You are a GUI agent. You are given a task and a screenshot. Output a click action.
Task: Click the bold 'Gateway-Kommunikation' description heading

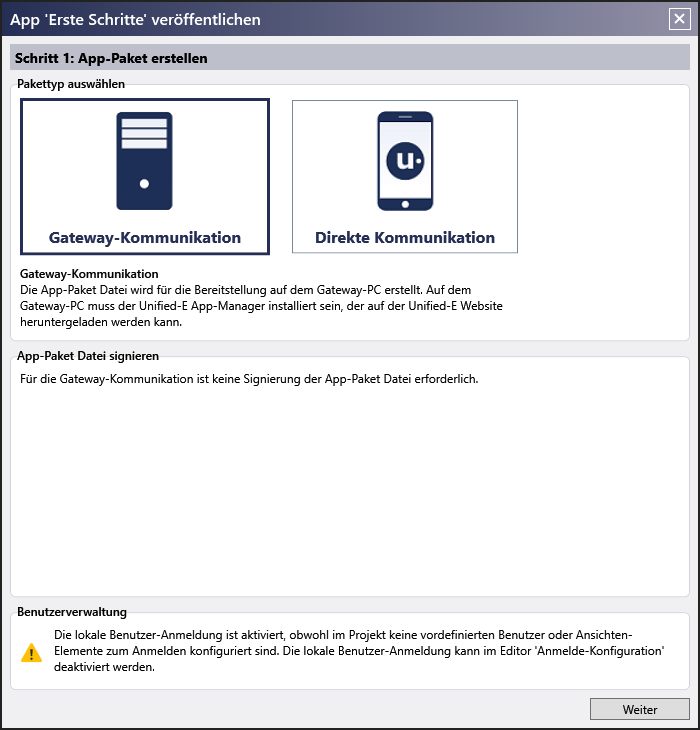pyautogui.click(x=89, y=274)
